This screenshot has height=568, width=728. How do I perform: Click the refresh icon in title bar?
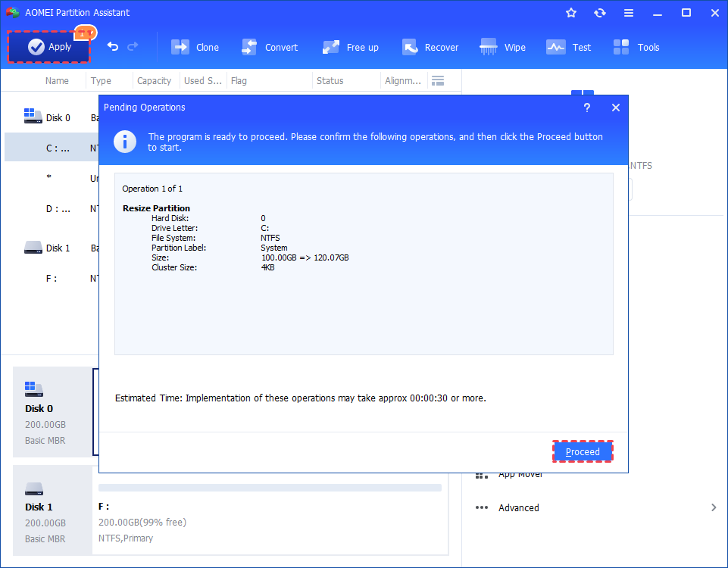pos(600,13)
